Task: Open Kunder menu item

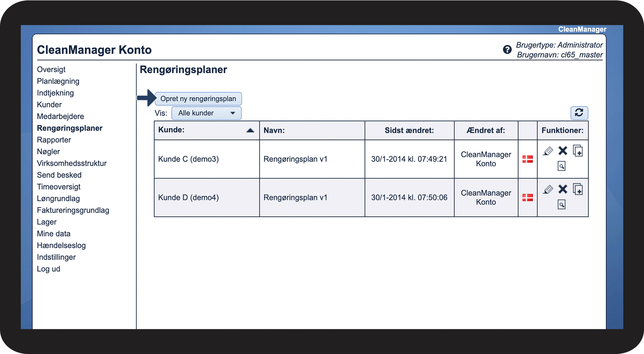Action: point(49,105)
